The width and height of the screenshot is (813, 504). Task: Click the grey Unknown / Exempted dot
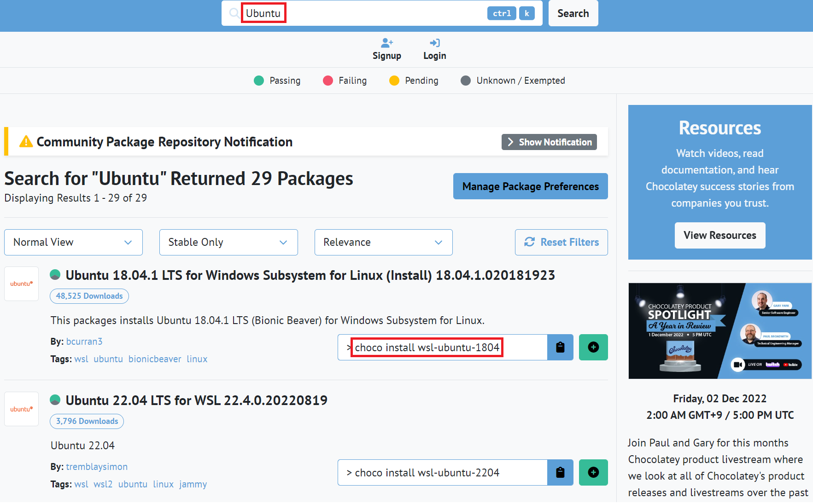pyautogui.click(x=466, y=81)
